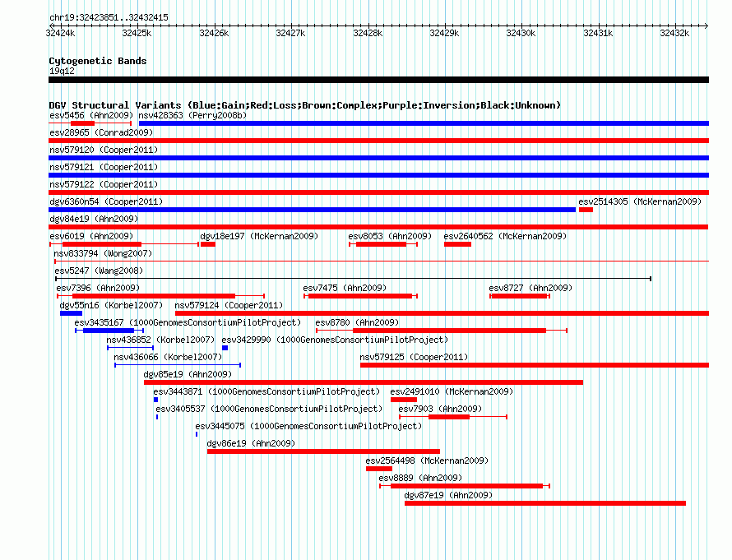Open variant esv7475 (Ahn2009) label

pyautogui.click(x=345, y=288)
